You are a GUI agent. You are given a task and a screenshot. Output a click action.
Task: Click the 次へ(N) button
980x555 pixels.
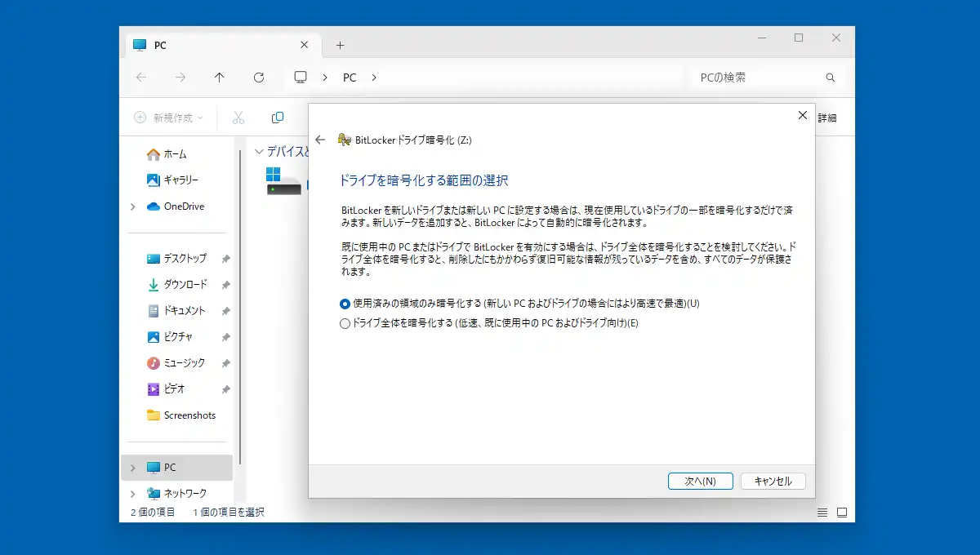point(700,481)
